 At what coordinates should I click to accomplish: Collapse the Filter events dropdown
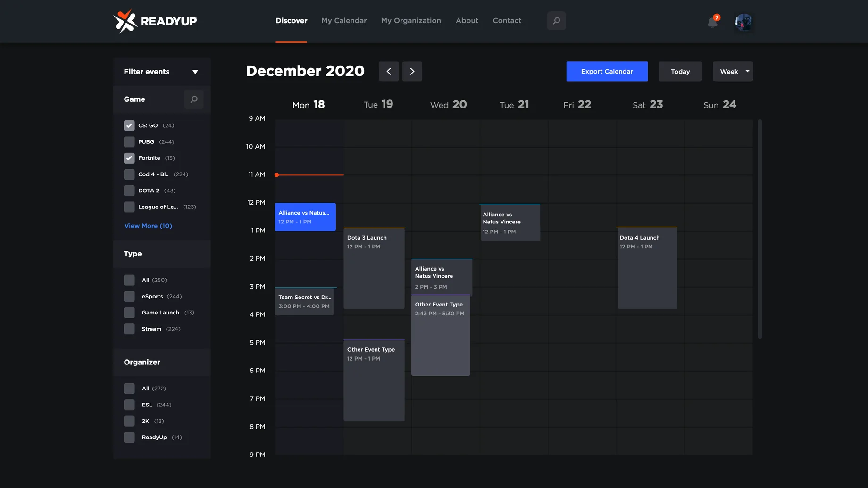point(195,72)
